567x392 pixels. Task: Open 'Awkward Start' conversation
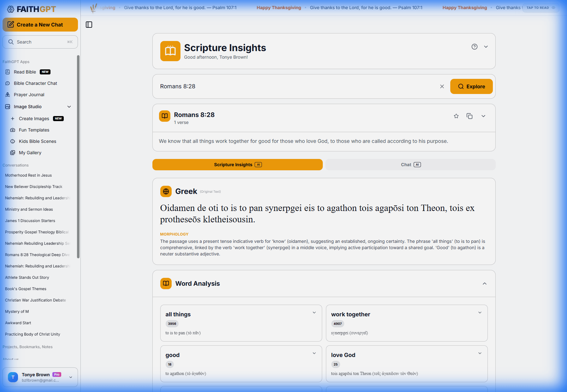(x=18, y=323)
